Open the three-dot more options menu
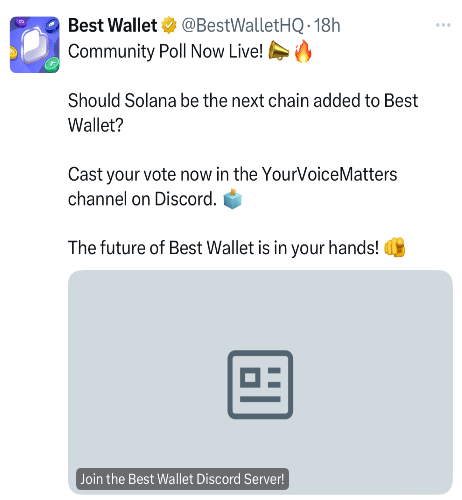 tap(443, 25)
